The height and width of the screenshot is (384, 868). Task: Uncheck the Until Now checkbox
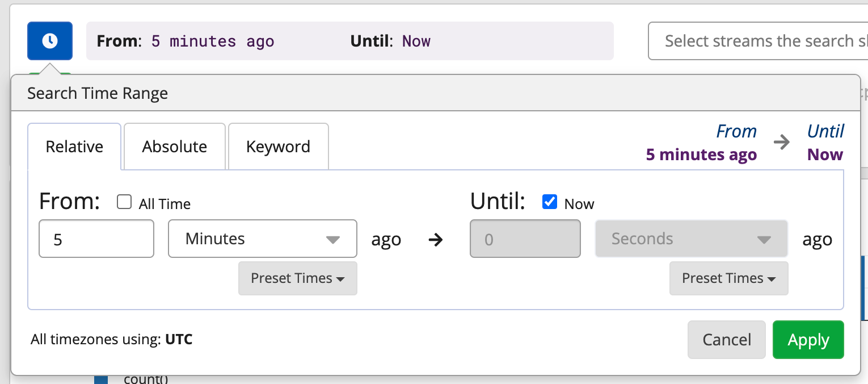point(549,202)
